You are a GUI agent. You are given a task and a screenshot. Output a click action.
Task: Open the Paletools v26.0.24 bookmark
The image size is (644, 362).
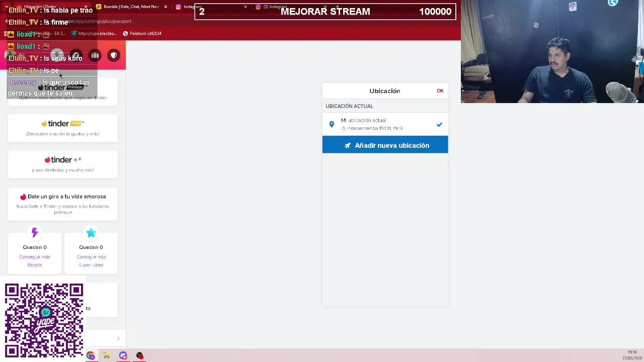142,34
